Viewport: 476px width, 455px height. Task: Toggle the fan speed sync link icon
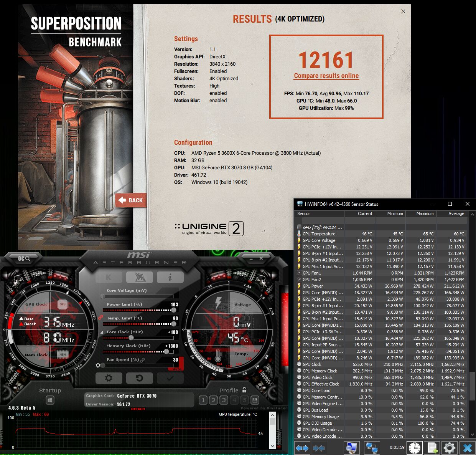[x=143, y=360]
